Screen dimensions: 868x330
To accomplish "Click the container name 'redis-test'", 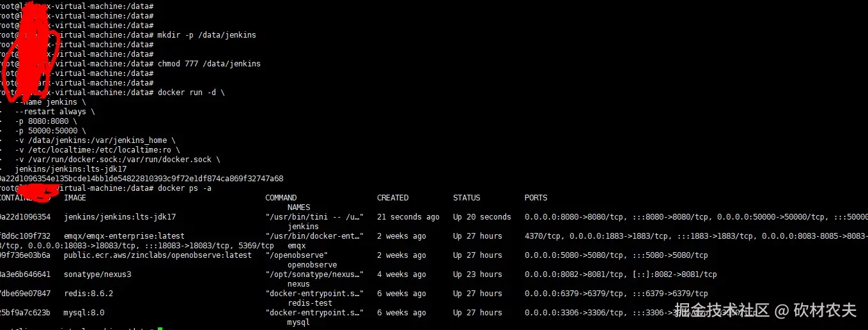I will pos(310,303).
